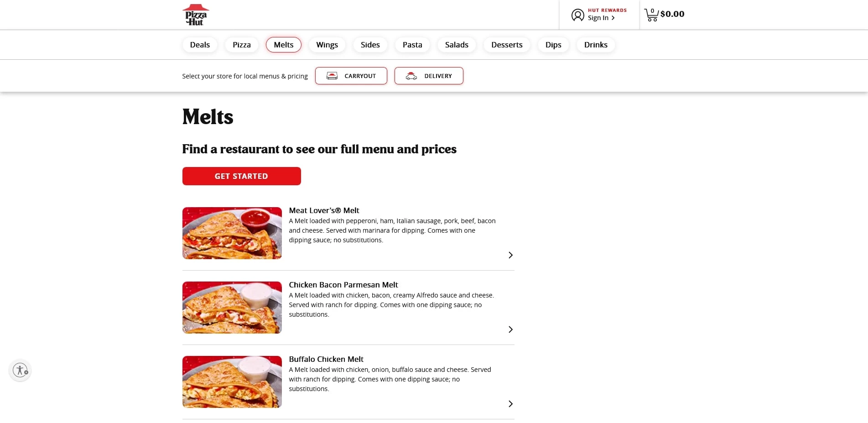Open the Buffalo Chicken Melt with its chevron
This screenshot has height=423, width=868.
510,403
